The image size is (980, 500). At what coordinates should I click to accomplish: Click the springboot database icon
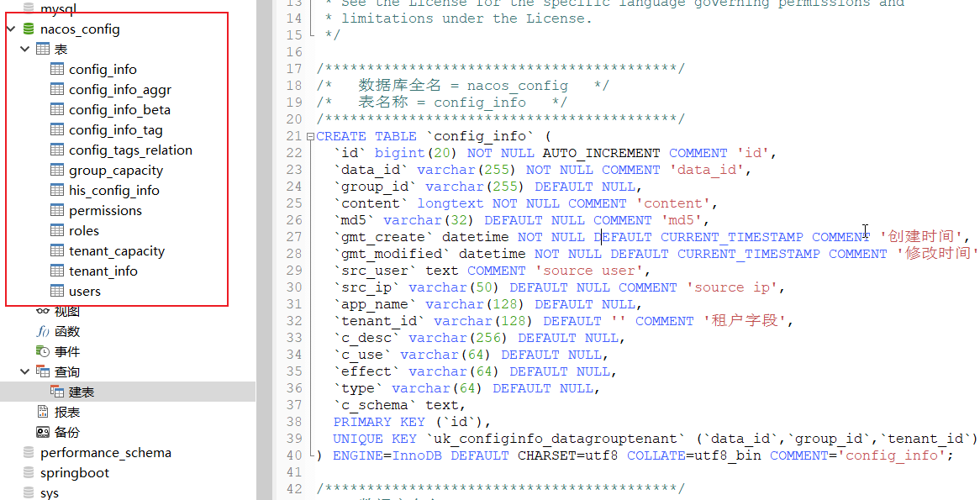point(29,472)
